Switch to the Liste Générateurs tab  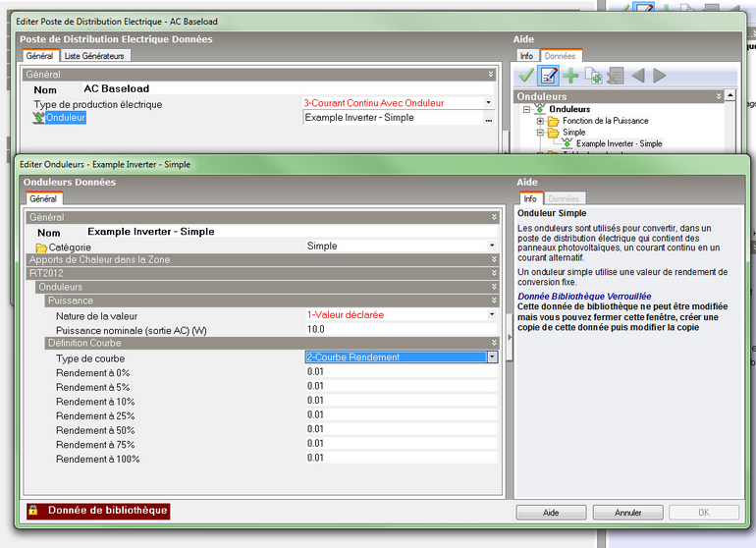(x=94, y=56)
